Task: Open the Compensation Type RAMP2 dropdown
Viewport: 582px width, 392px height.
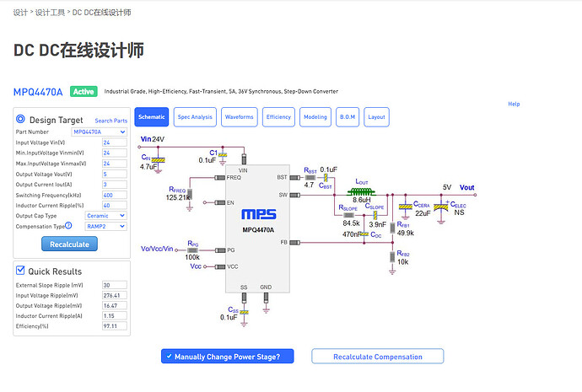Action: [105, 226]
